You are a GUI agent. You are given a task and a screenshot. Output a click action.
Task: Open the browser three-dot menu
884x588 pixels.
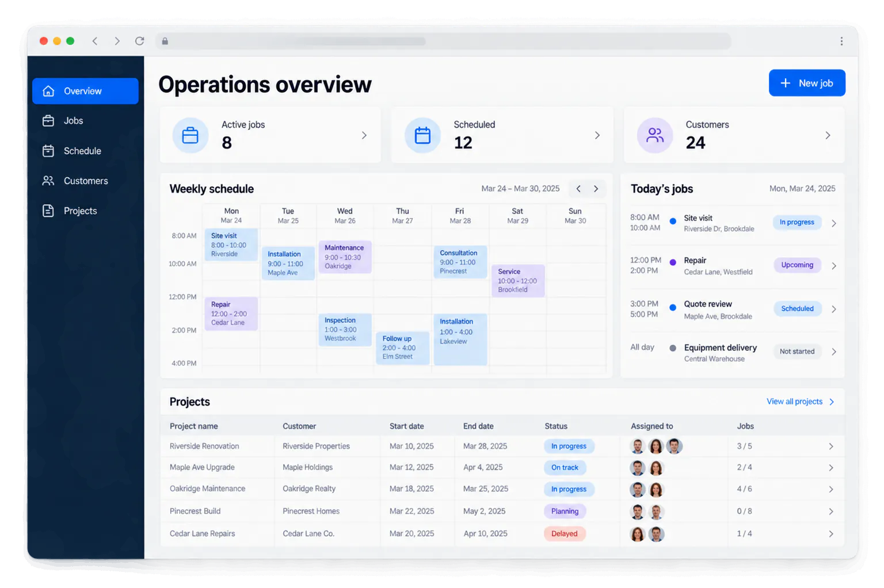pos(841,41)
